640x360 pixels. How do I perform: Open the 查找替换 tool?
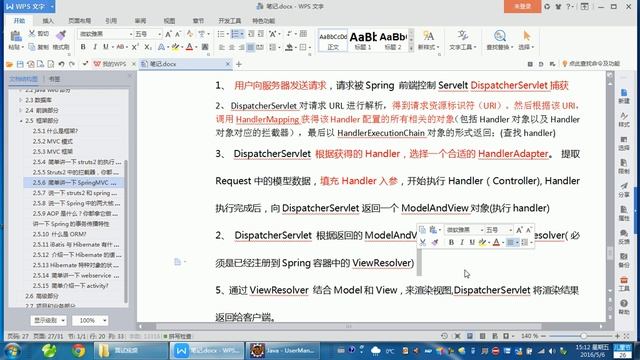click(500, 40)
